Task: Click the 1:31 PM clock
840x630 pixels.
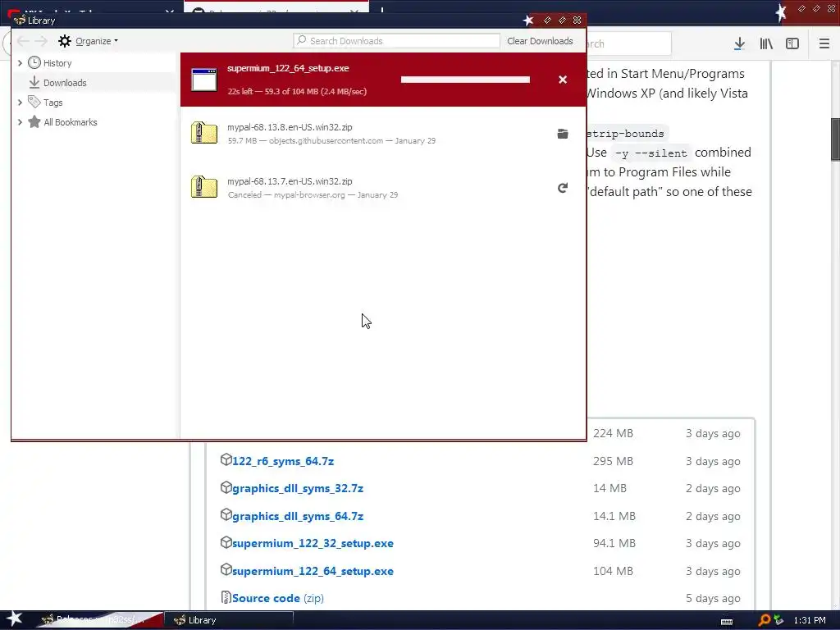Action: [x=810, y=620]
